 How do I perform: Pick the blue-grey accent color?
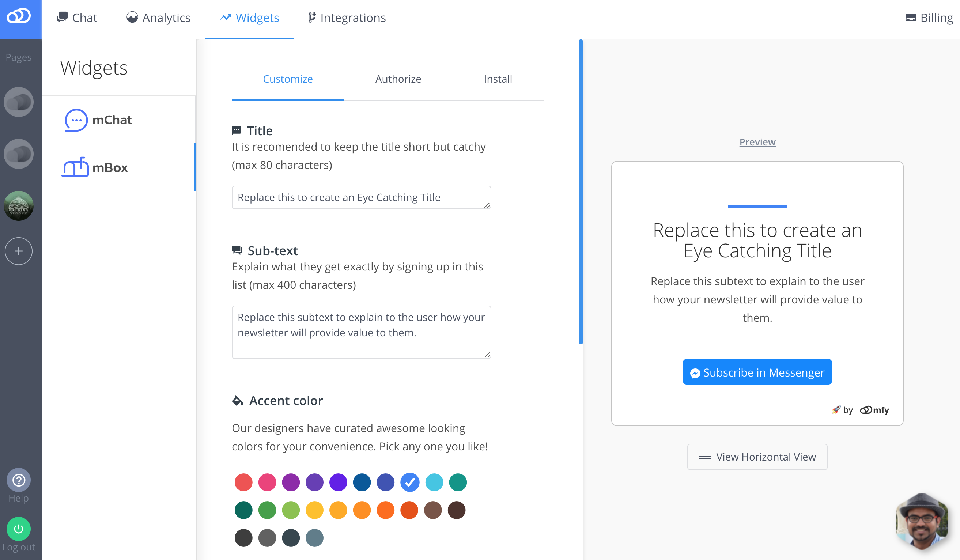pyautogui.click(x=315, y=538)
